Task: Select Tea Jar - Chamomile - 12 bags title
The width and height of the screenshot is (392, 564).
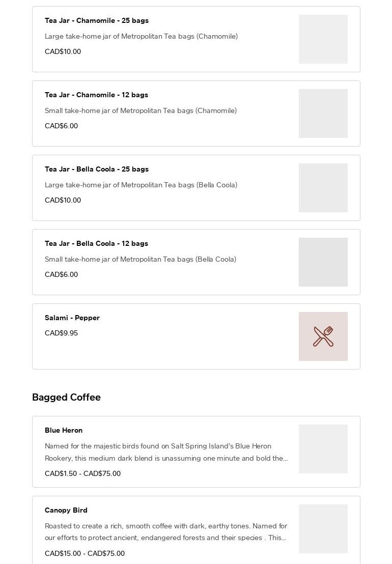Action: point(96,95)
